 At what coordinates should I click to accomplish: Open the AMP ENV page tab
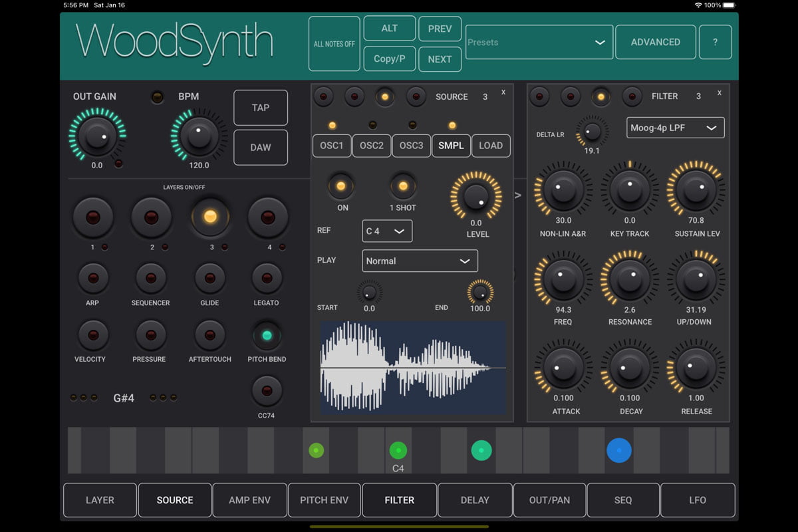tap(249, 500)
